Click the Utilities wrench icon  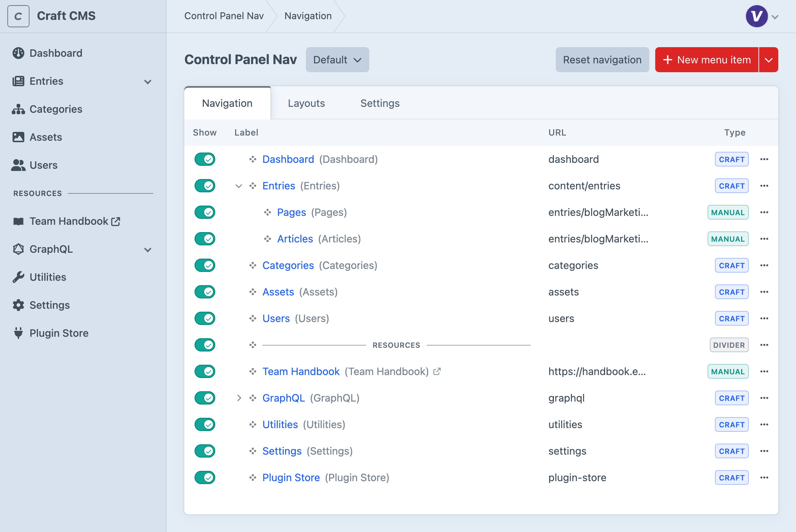18,277
